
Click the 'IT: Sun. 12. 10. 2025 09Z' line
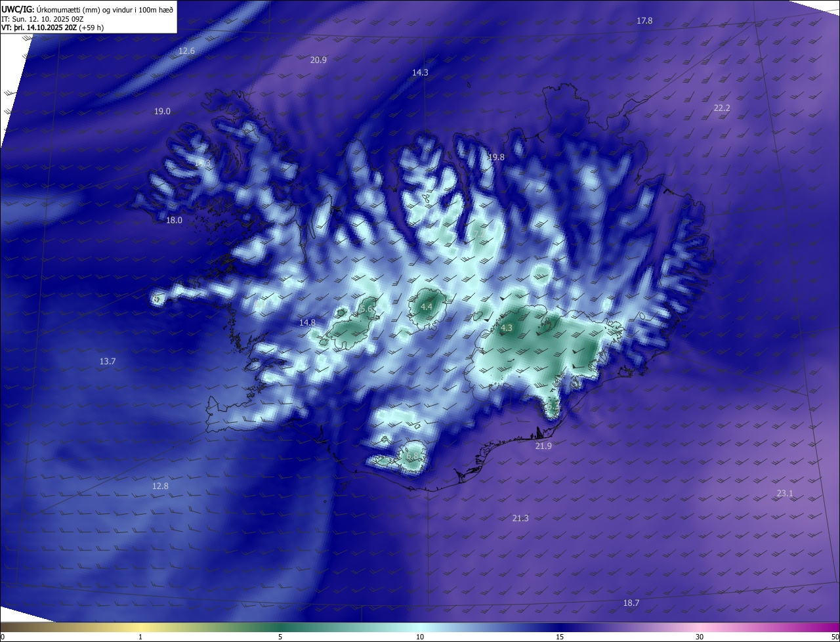point(43,18)
